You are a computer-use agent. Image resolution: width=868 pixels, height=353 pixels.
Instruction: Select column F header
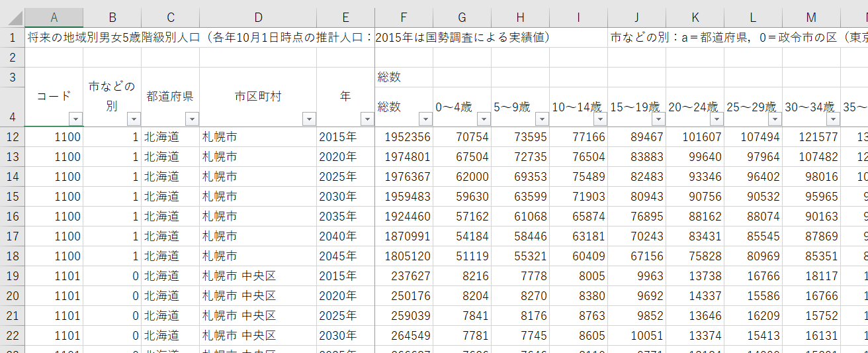coord(404,17)
